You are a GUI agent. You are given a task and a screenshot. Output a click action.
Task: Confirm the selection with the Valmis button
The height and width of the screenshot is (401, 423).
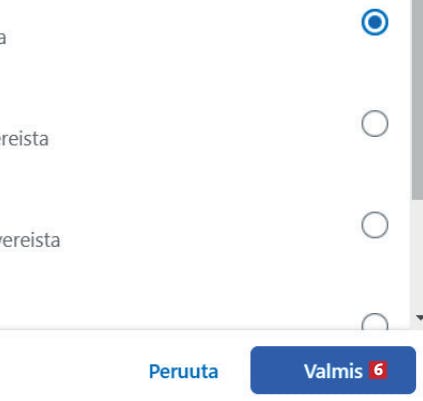coord(333,370)
